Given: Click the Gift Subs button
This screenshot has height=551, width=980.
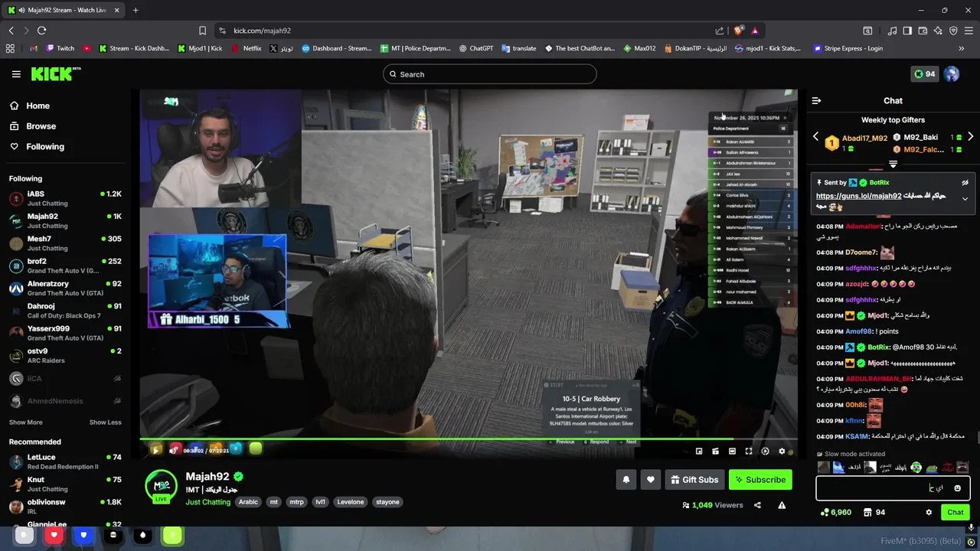Looking at the screenshot, I should point(694,480).
